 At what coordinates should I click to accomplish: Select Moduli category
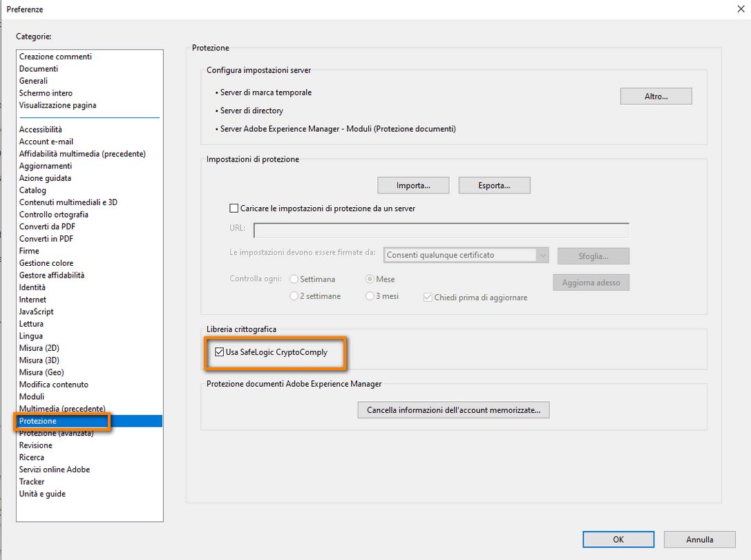[x=32, y=397]
